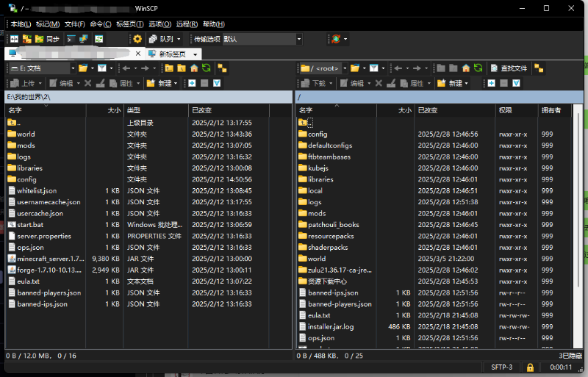Open local parent directory icon
The height and width of the screenshot is (377, 588).
(x=169, y=68)
